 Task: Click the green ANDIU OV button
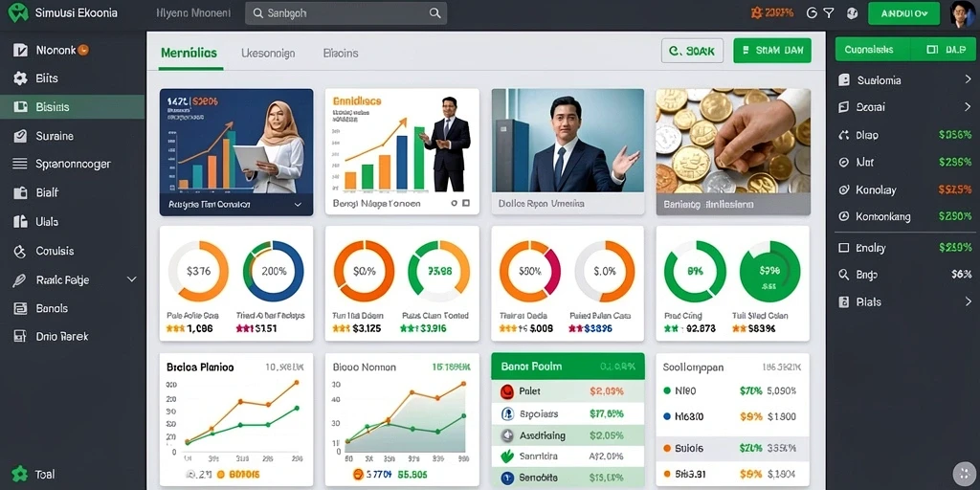[x=903, y=13]
